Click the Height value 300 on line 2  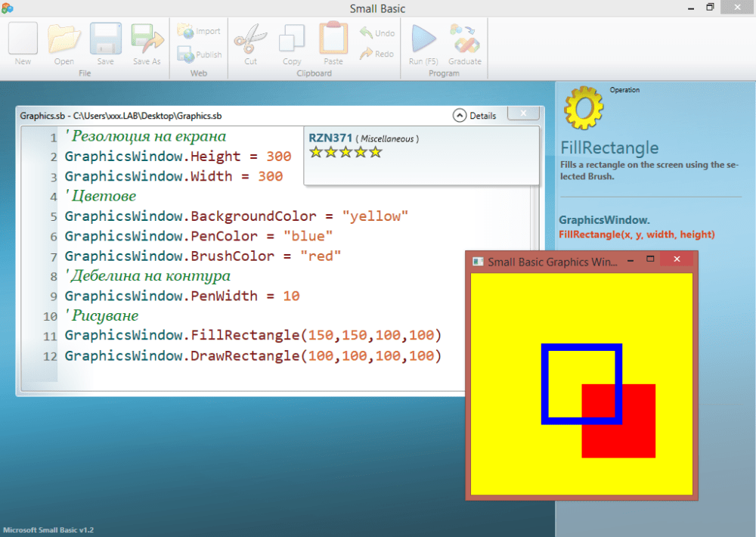(279, 157)
